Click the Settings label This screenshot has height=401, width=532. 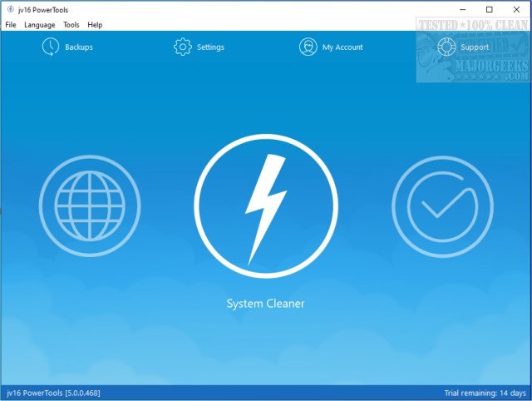tap(210, 47)
